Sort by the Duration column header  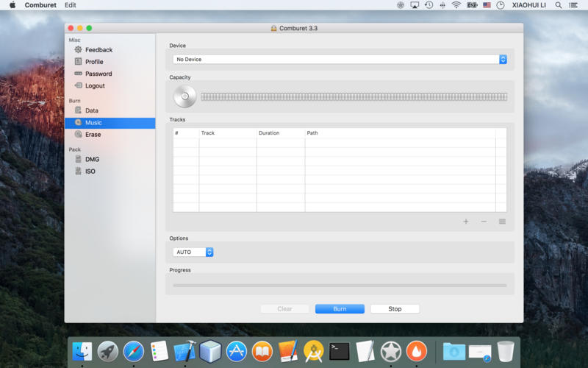[281, 133]
